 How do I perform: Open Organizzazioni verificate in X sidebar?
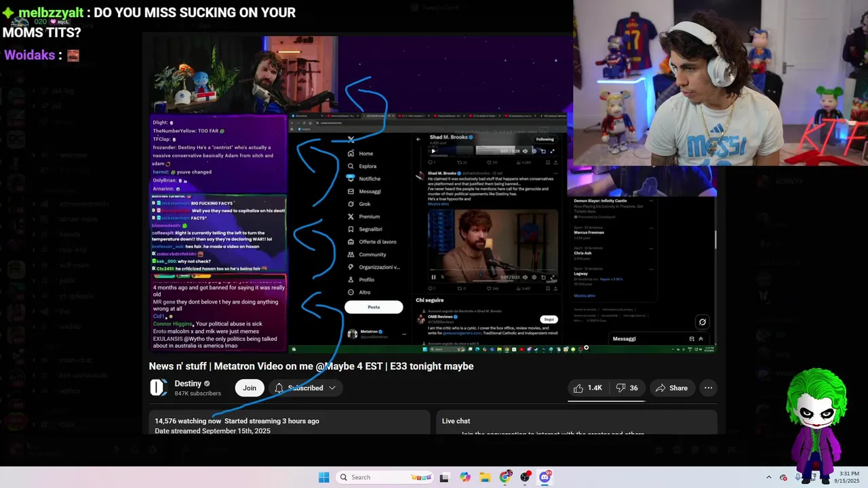click(x=373, y=267)
